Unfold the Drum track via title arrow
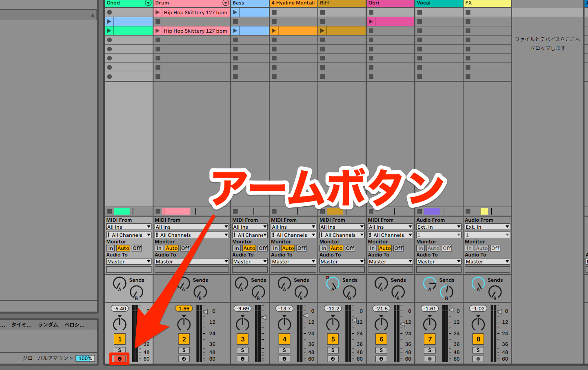This screenshot has width=588, height=370. [226, 3]
